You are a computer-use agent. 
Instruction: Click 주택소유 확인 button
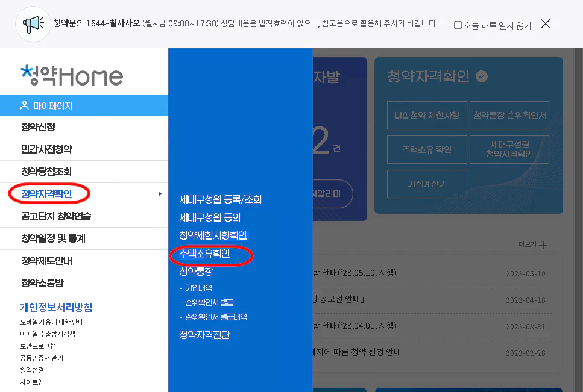point(427,149)
